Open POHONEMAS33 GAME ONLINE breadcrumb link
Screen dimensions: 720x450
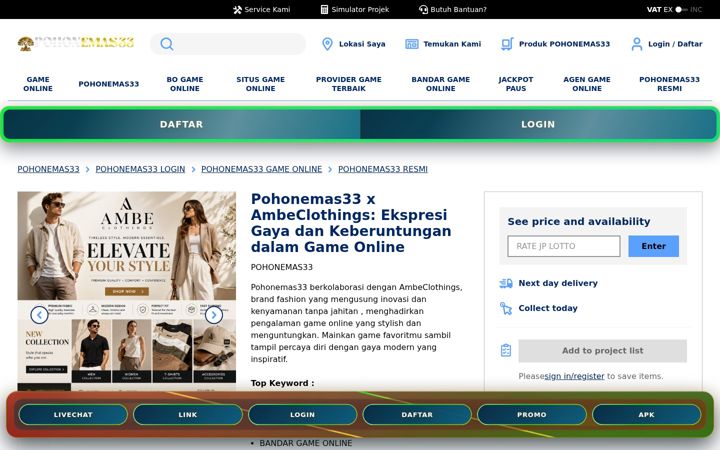tap(261, 169)
